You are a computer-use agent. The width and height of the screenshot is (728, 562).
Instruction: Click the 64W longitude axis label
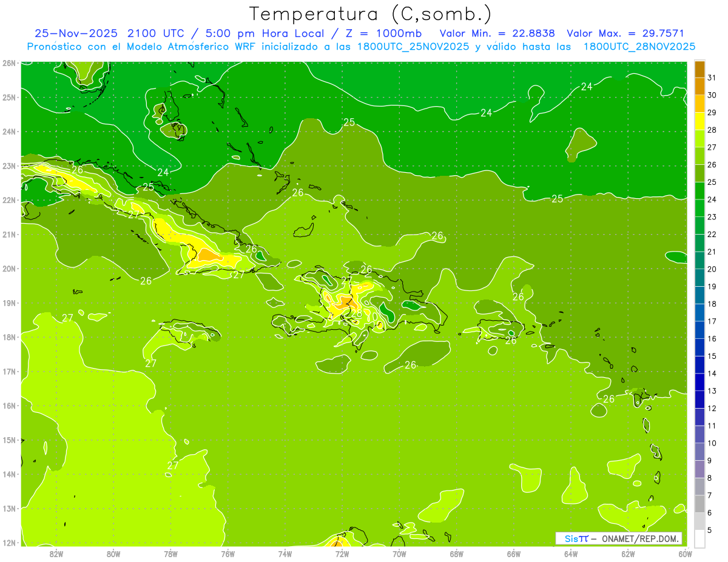tap(571, 553)
